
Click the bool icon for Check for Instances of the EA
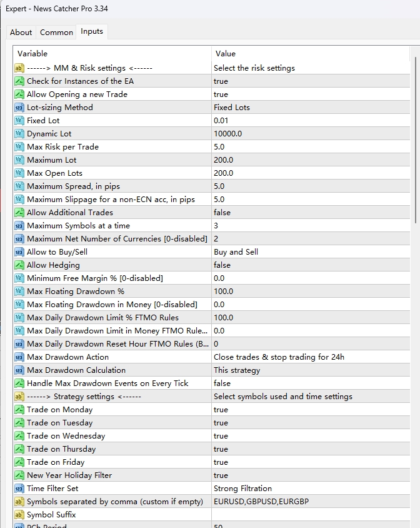[x=19, y=81]
